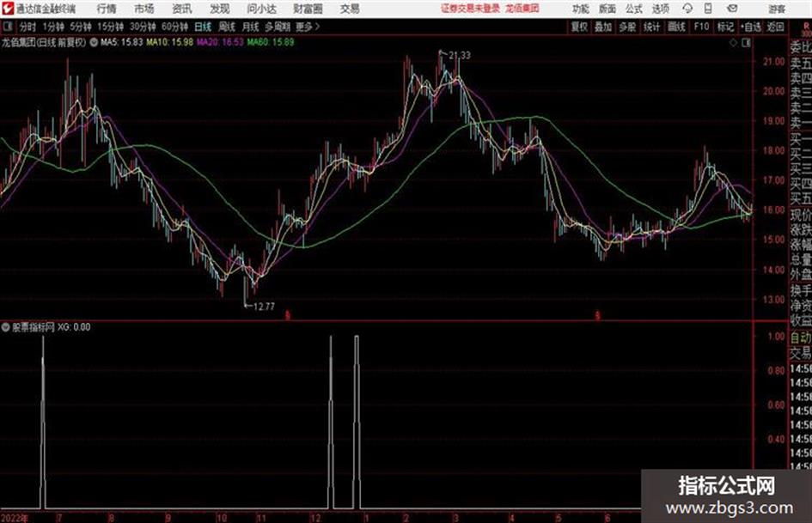Switch to 30分钟 period
Viewport: 812px width, 523px height.
point(143,27)
